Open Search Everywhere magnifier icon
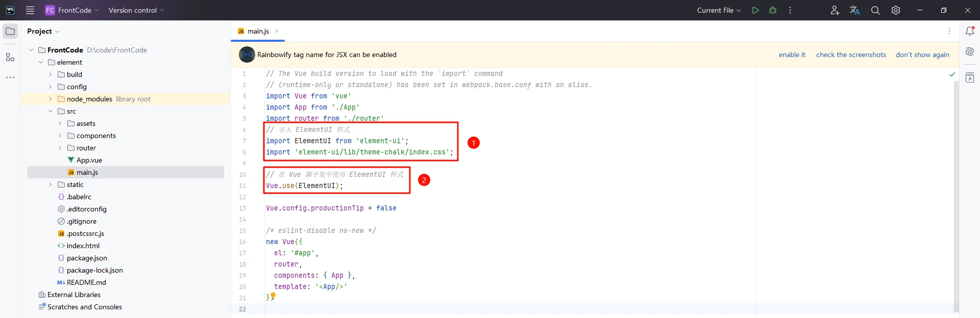 tap(875, 10)
